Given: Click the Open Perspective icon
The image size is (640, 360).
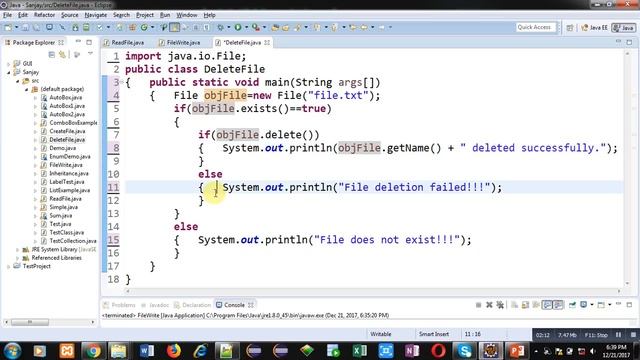Looking at the screenshot, I should pos(570,27).
